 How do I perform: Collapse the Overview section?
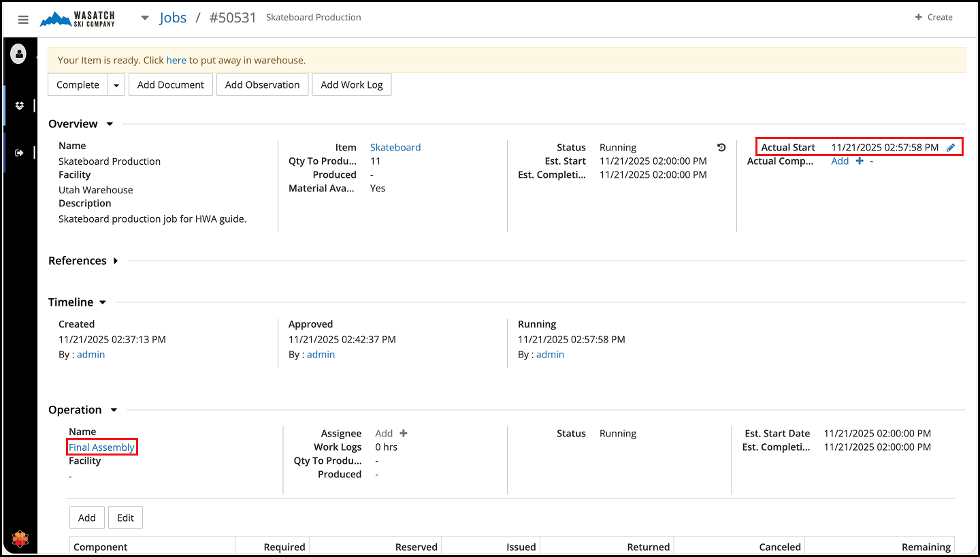110,124
